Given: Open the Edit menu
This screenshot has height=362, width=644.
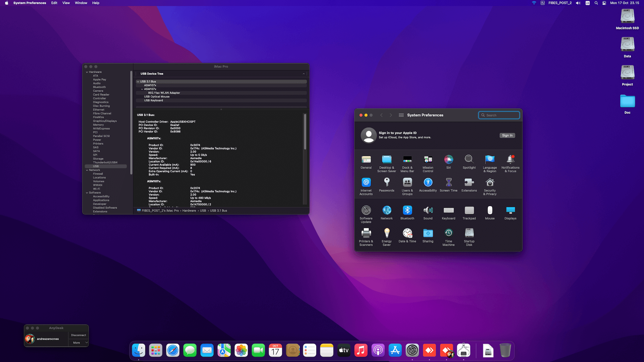Looking at the screenshot, I should click(54, 3).
